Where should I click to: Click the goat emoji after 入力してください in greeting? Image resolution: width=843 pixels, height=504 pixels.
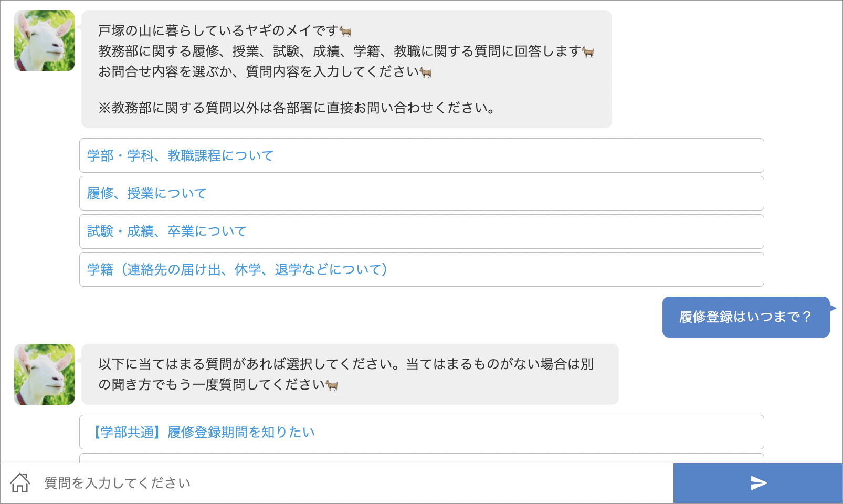click(x=426, y=72)
